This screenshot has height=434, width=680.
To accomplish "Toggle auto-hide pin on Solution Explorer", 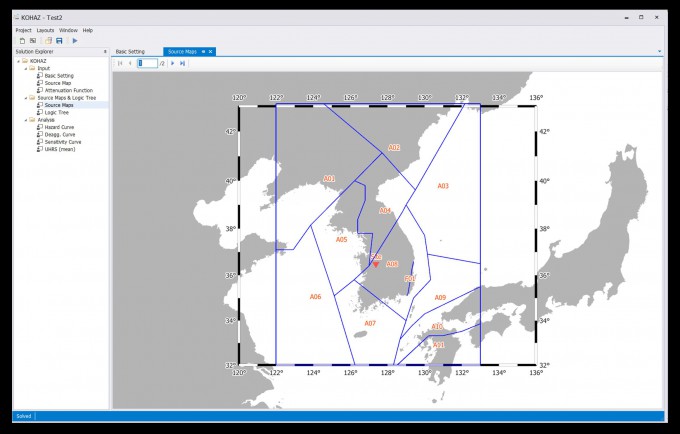I will click(x=105, y=51).
